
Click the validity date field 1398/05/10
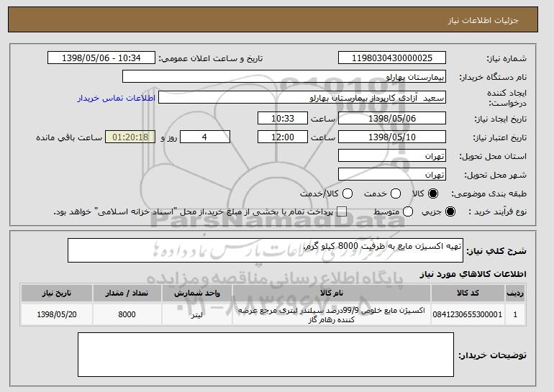(x=392, y=137)
